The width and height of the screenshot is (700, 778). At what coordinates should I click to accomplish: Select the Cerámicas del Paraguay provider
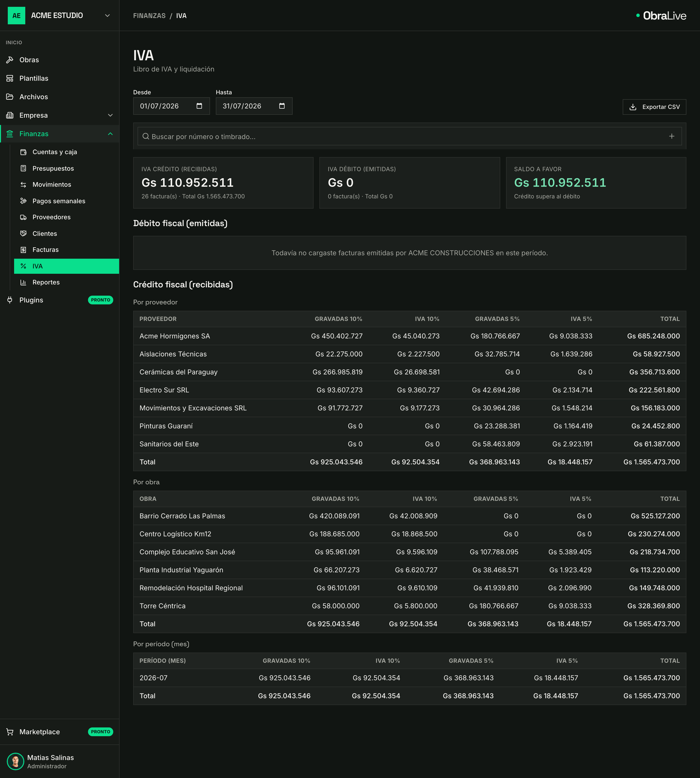pos(410,372)
